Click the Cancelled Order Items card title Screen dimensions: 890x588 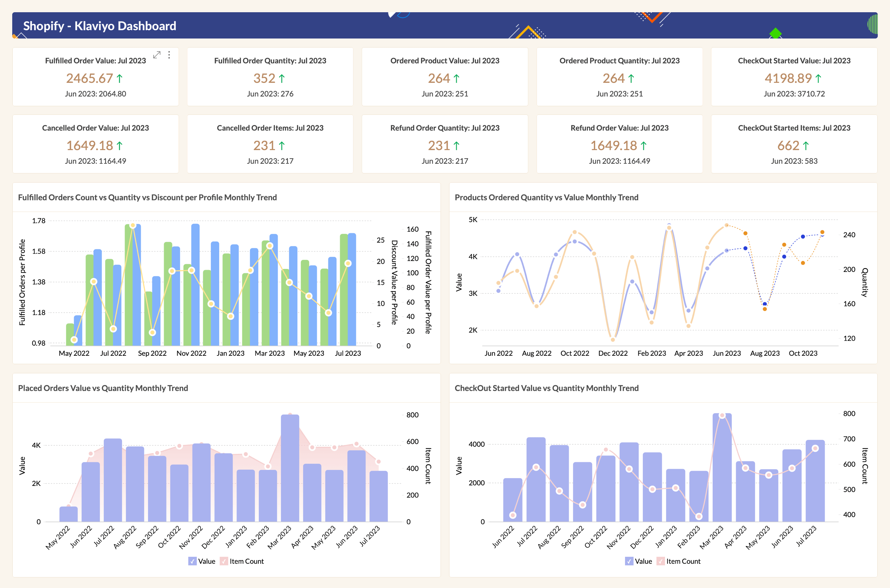(270, 128)
